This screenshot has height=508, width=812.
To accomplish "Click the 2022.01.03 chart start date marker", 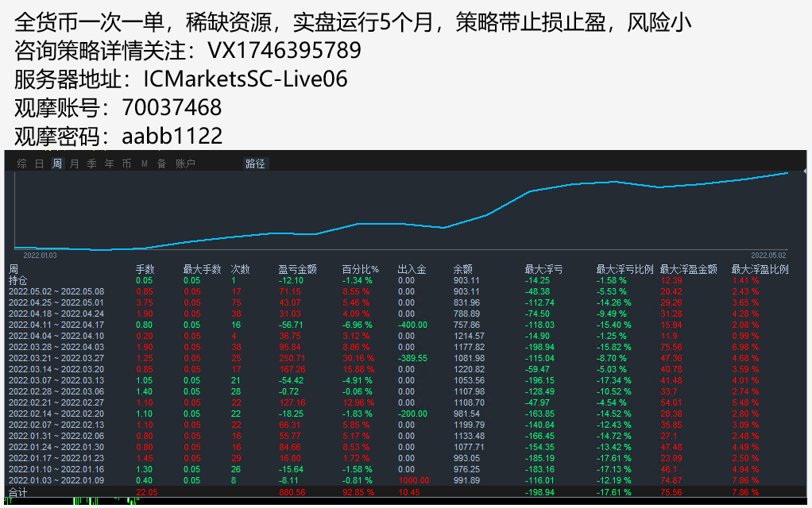I will coord(40,256).
